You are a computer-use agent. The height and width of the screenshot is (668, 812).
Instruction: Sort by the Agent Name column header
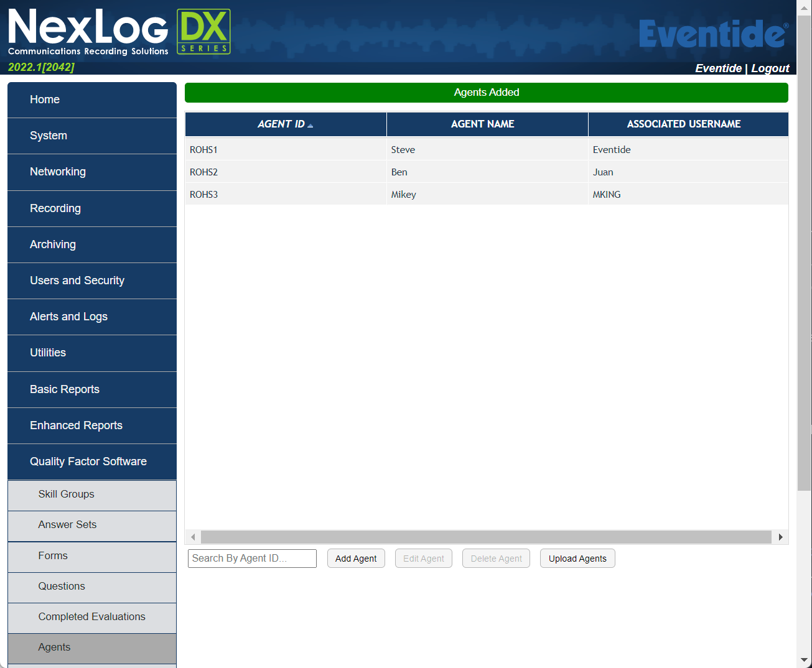pos(482,124)
